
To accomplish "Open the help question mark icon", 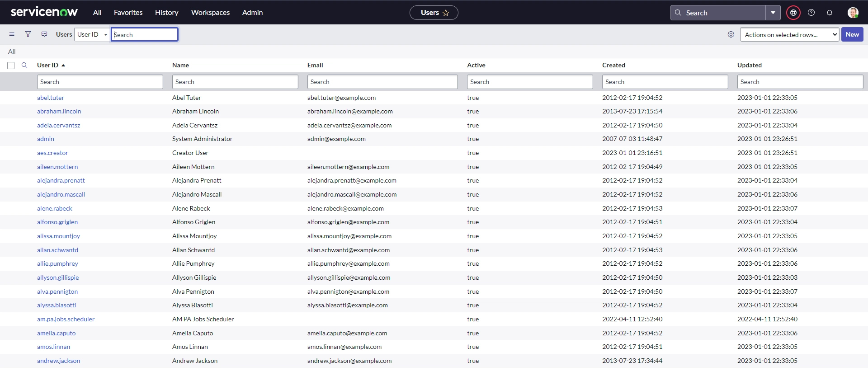I will [811, 13].
